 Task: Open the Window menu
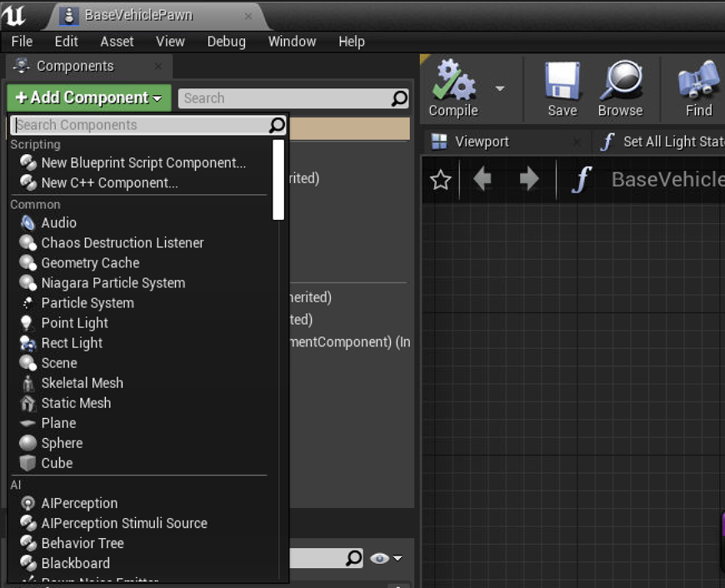point(292,42)
